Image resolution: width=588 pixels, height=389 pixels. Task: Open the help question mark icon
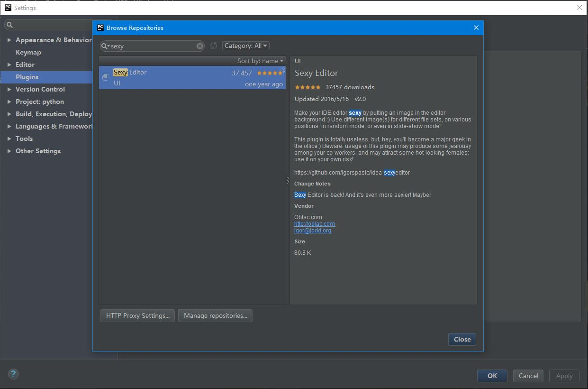(x=13, y=374)
